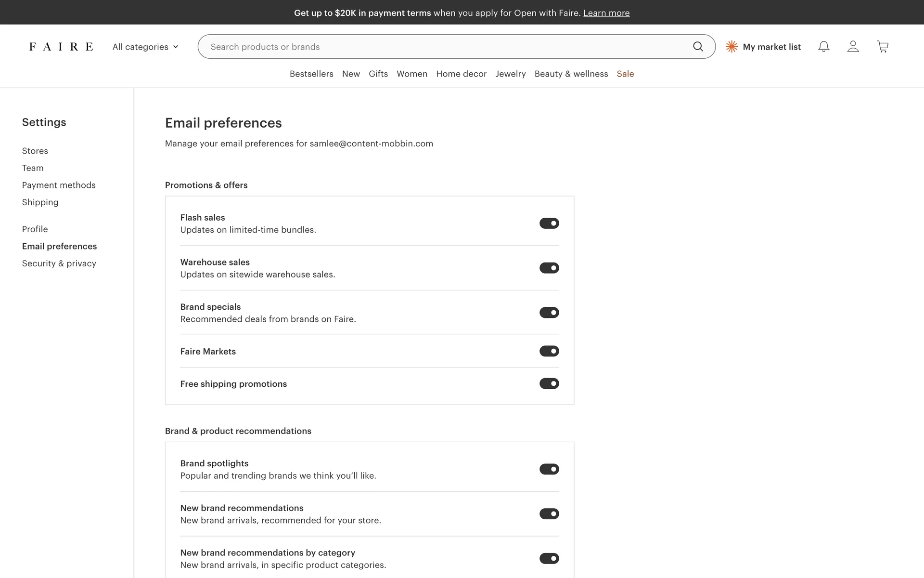The height and width of the screenshot is (578, 924).
Task: Switch off Faire Markets emails
Action: coord(549,351)
